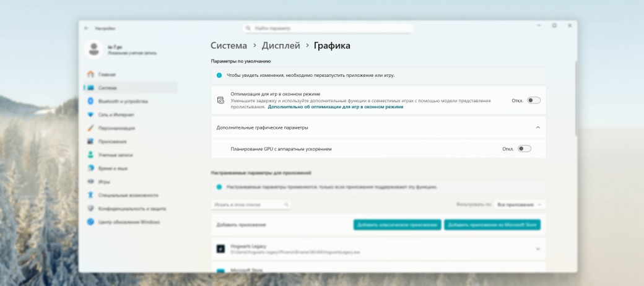Click the Bluetooth и устройства icon
This screenshot has height=286, width=644.
coord(91,102)
